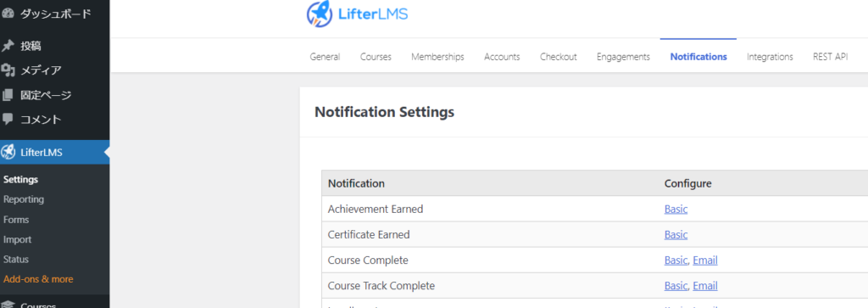Screen dimensions: 868x308
Task: Click the media icon next to メディア
Action: [x=8, y=70]
